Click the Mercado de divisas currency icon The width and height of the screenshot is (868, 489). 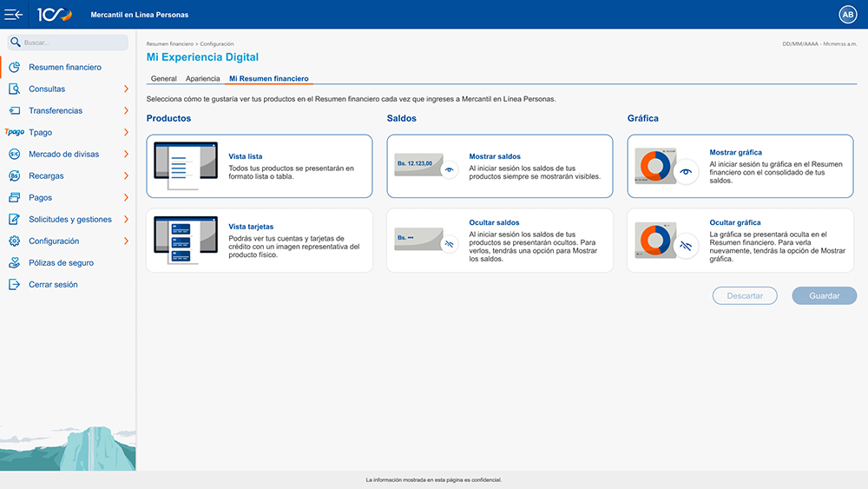[x=15, y=154]
